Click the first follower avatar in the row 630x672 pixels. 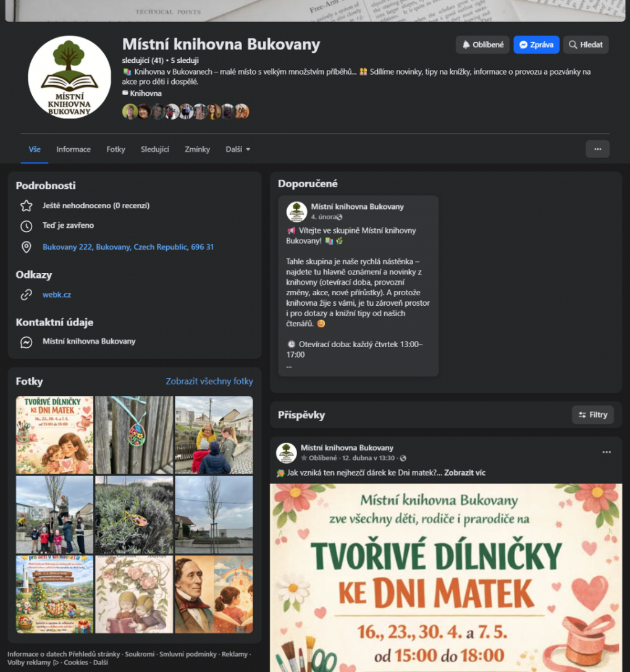tap(130, 111)
